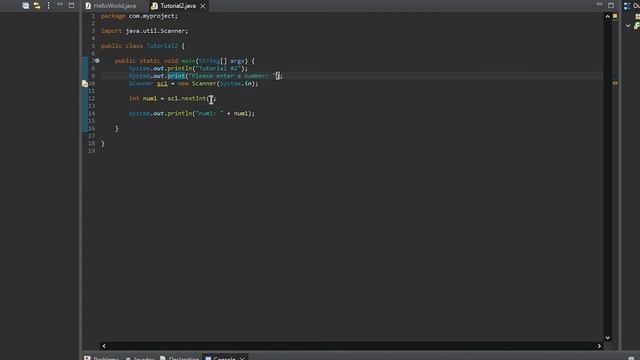The width and height of the screenshot is (640, 360).
Task: Click the Collapse All icon in Package Explorer
Action: 26,6
